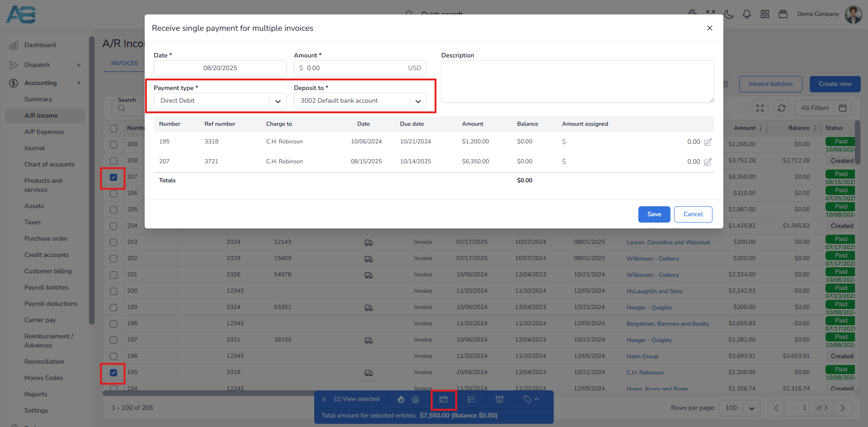Click the truck icon in row 201
The width and height of the screenshot is (868, 427).
369,275
